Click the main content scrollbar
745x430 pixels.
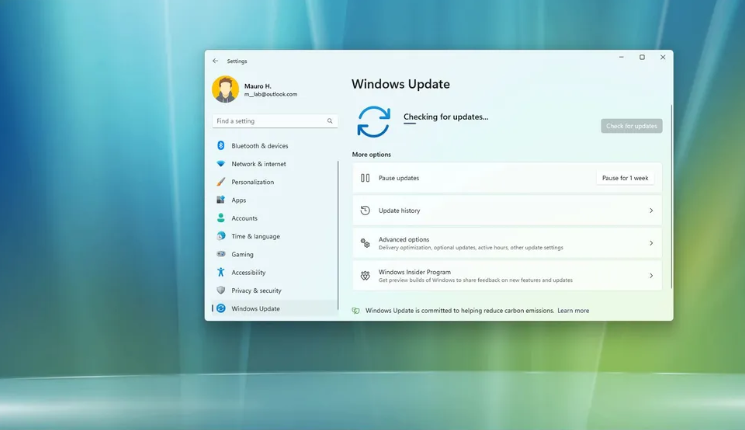point(671,196)
